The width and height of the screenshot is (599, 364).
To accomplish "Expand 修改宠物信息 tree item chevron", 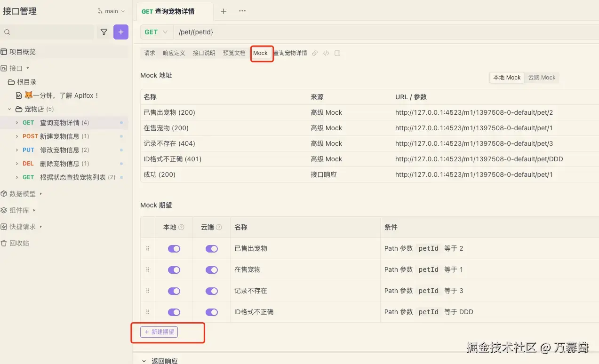I will 17,150.
